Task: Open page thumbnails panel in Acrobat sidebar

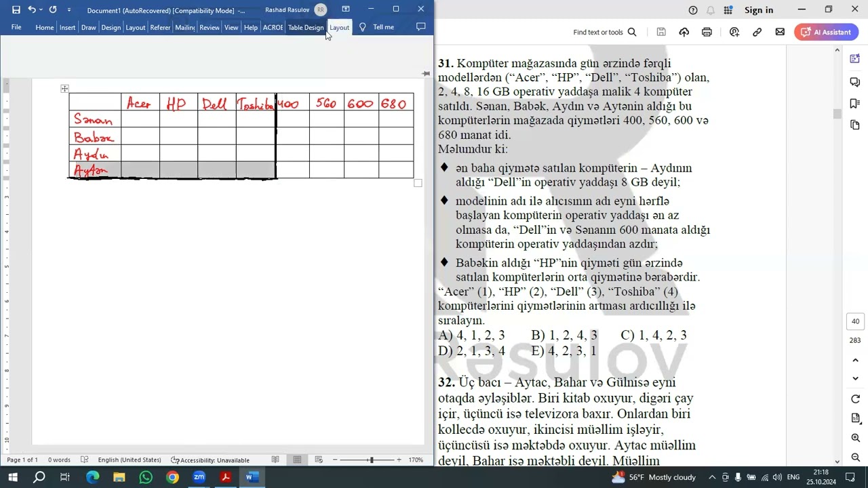Action: click(x=855, y=125)
